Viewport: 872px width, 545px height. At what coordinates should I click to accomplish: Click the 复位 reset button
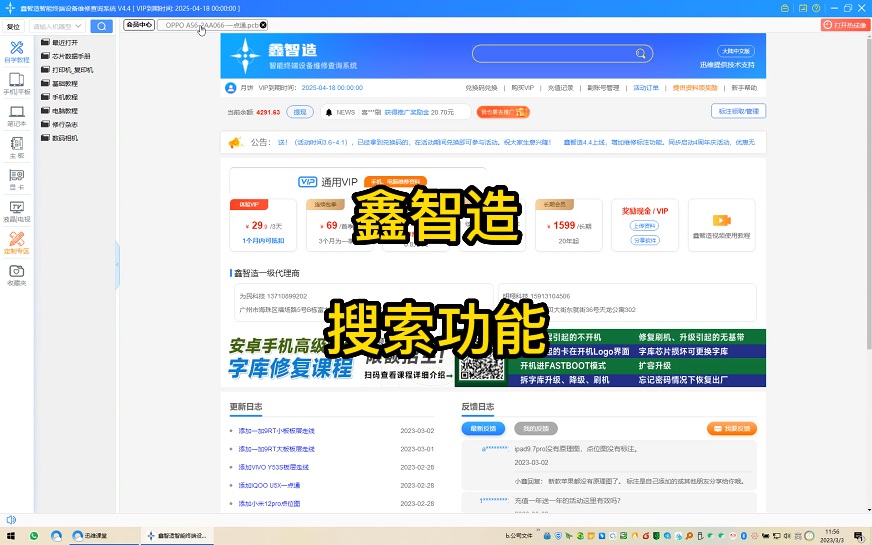point(13,26)
